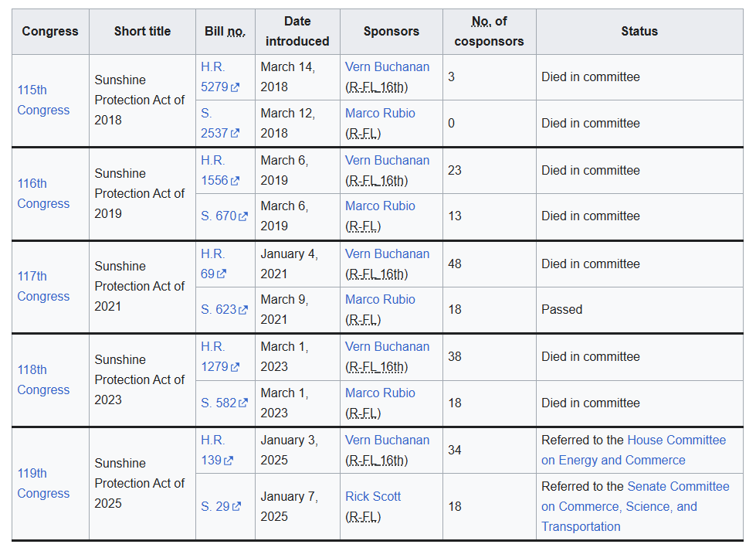Image resolution: width=756 pixels, height=551 pixels.
Task: Open bill S. 670 external link
Action: [x=224, y=216]
